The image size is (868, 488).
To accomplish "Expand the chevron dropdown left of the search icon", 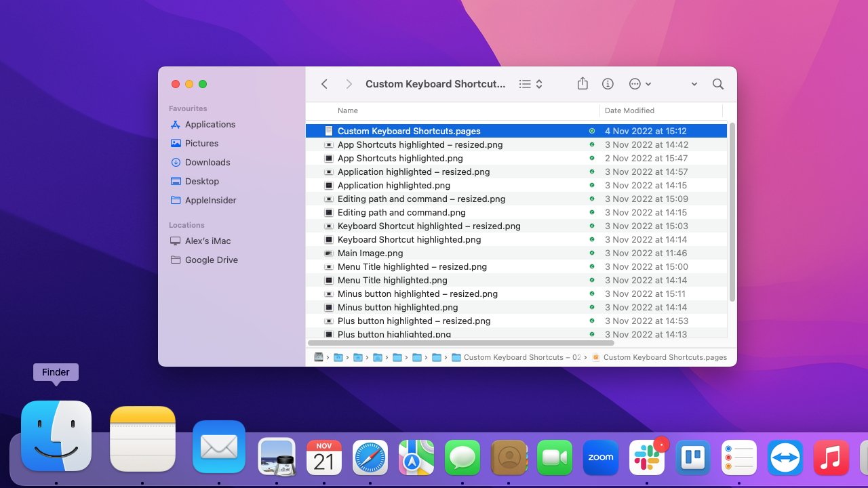I will [x=693, y=83].
